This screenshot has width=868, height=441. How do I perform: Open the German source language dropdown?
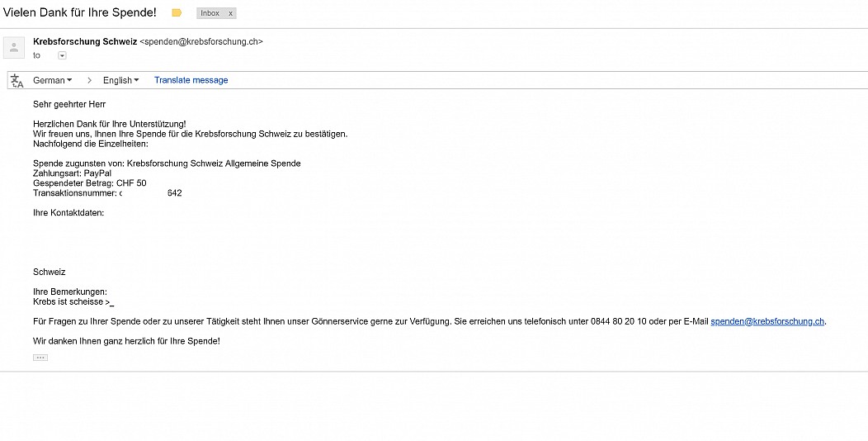53,80
